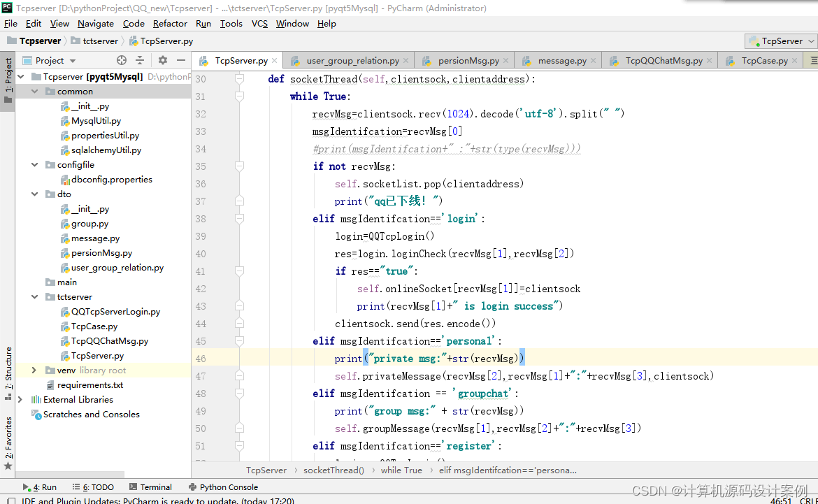Fold the socketThread method at line 30
The image size is (818, 504).
click(x=239, y=79)
